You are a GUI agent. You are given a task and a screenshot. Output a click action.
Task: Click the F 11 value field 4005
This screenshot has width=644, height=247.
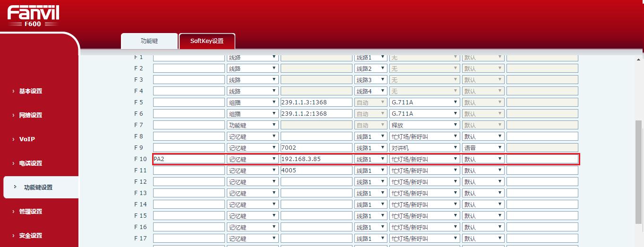click(317, 170)
